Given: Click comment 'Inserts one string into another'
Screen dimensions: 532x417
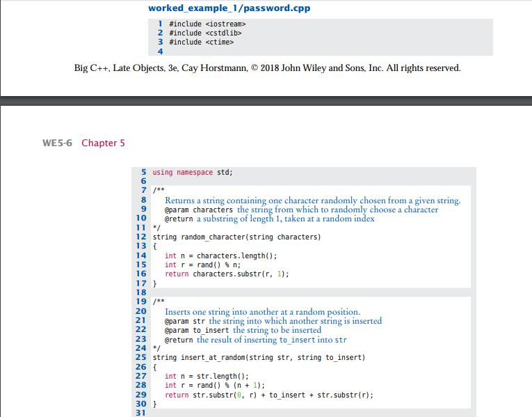Looking at the screenshot, I should (263, 312).
